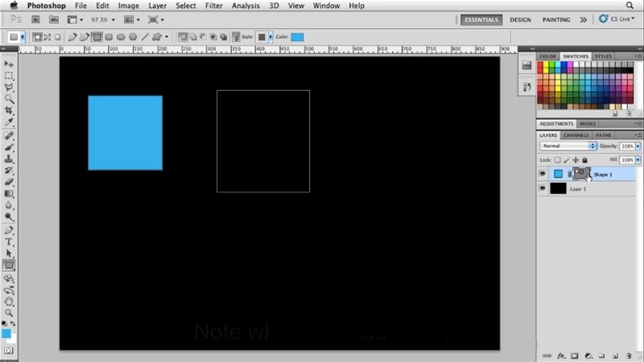The image size is (644, 362).
Task: Toggle lock transparent pixels
Action: click(557, 160)
